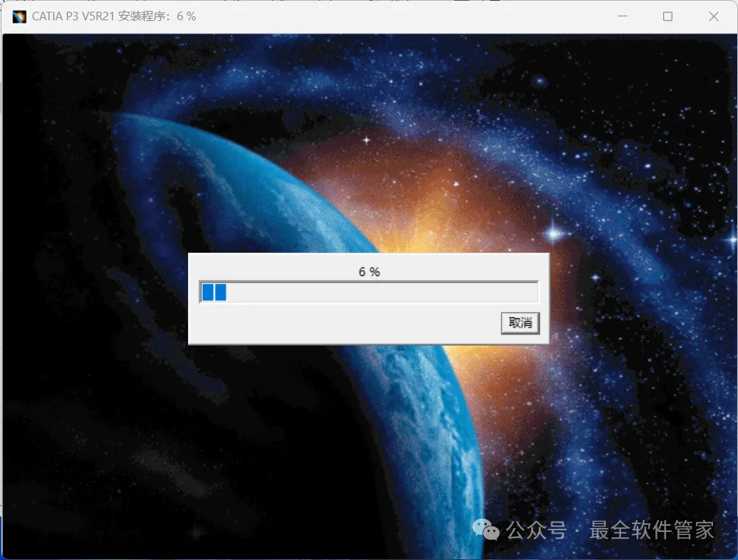Maximize the CATIA installer window
Screen dimensions: 738x560
click(668, 16)
